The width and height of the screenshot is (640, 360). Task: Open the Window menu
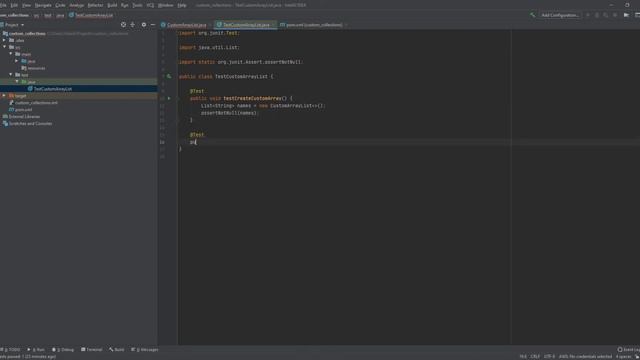[165, 5]
